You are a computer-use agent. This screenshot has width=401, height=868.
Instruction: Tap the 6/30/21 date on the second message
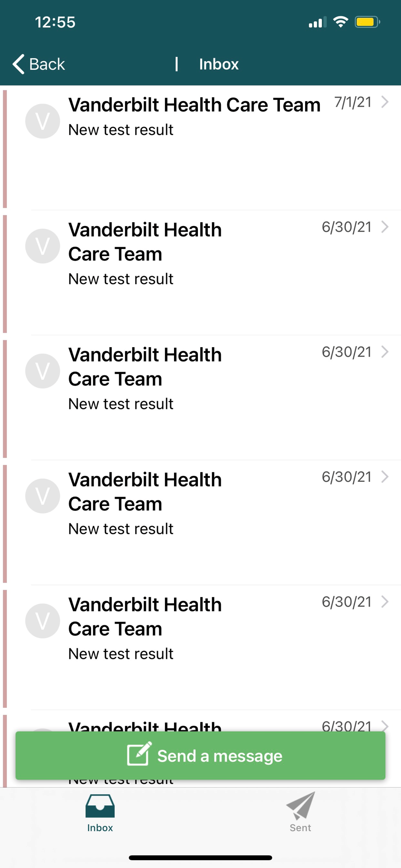point(347,227)
